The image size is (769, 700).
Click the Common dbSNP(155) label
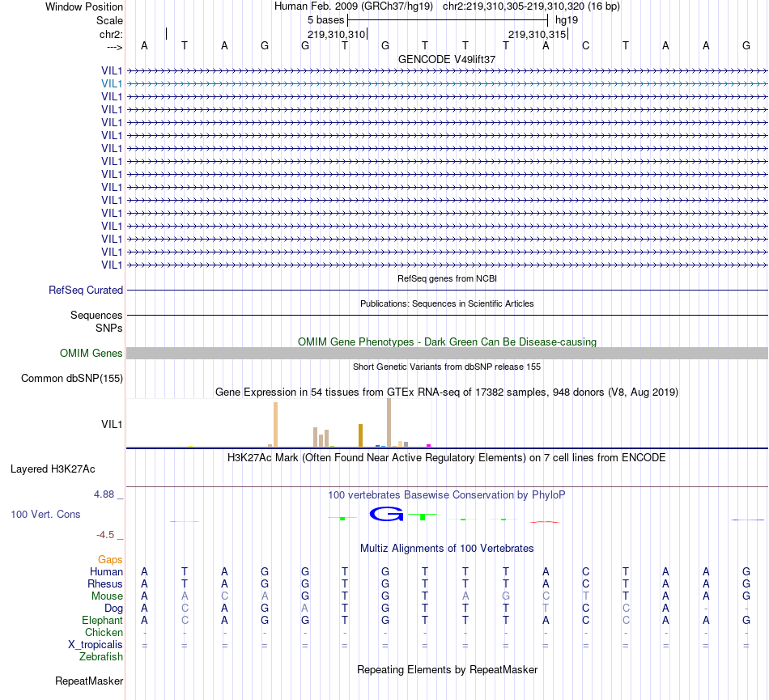72,379
